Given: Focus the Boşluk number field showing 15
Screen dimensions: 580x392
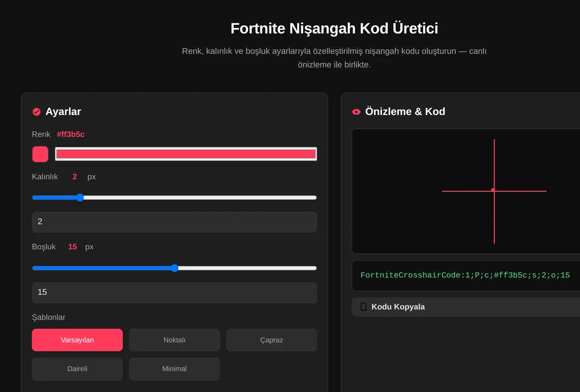Looking at the screenshot, I should (174, 292).
